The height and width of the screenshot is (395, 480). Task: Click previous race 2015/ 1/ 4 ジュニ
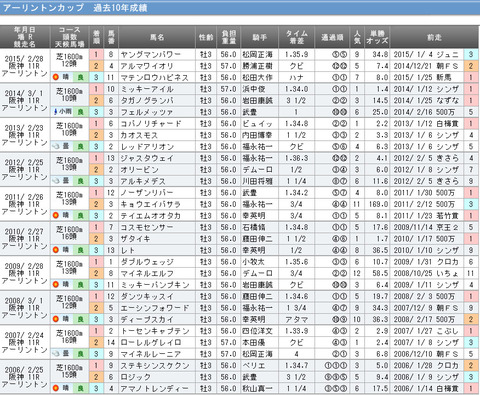(426, 54)
